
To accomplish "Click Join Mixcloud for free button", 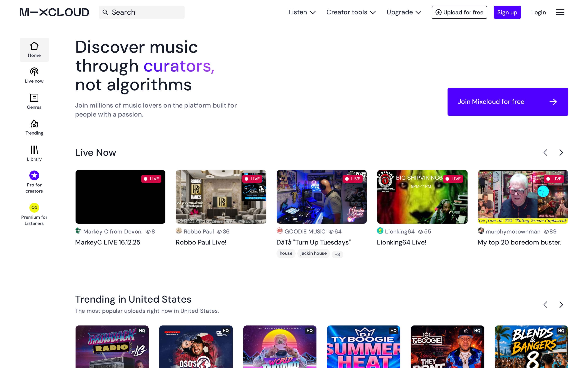I will pyautogui.click(x=508, y=102).
